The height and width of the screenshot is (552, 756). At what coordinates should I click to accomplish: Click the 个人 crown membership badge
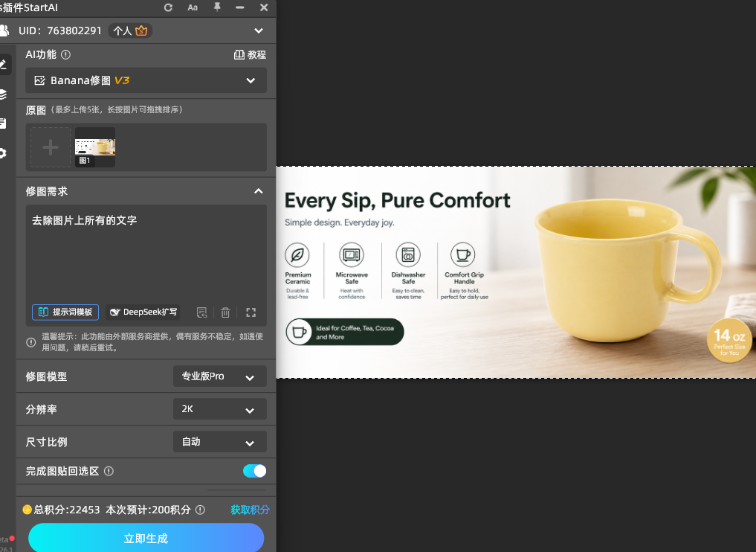click(130, 31)
